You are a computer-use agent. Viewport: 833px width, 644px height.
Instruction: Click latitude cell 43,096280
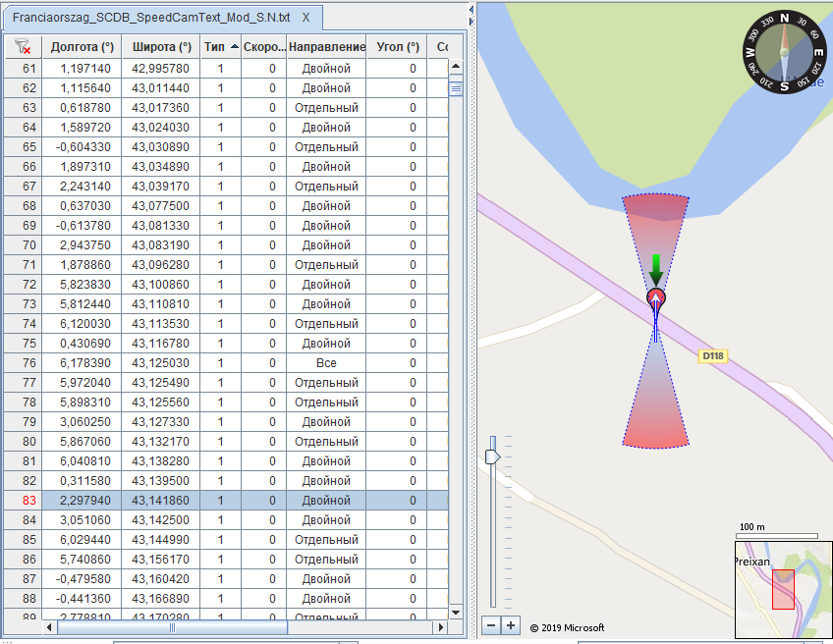click(161, 265)
